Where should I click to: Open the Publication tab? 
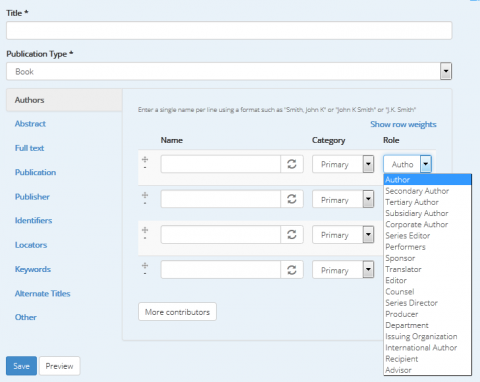pos(35,172)
